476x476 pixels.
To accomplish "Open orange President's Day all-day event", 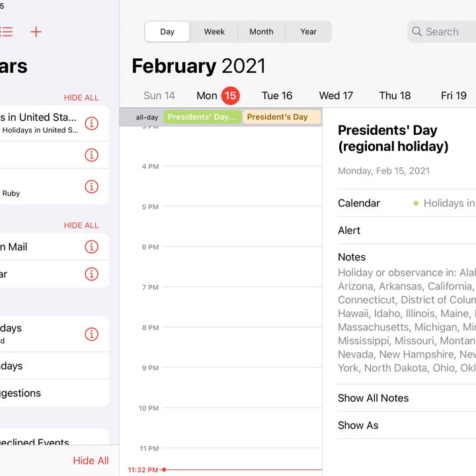I will [282, 117].
